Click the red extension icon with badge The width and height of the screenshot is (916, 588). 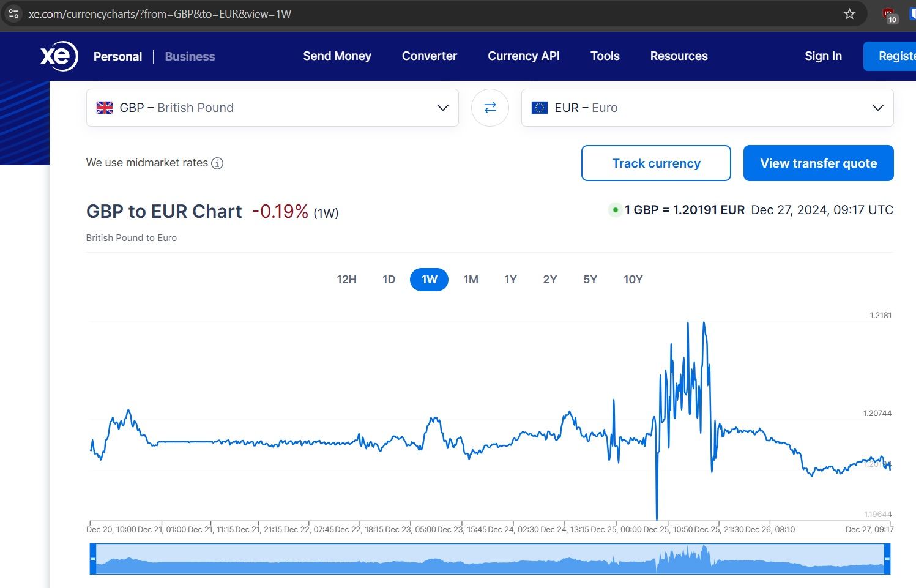888,15
